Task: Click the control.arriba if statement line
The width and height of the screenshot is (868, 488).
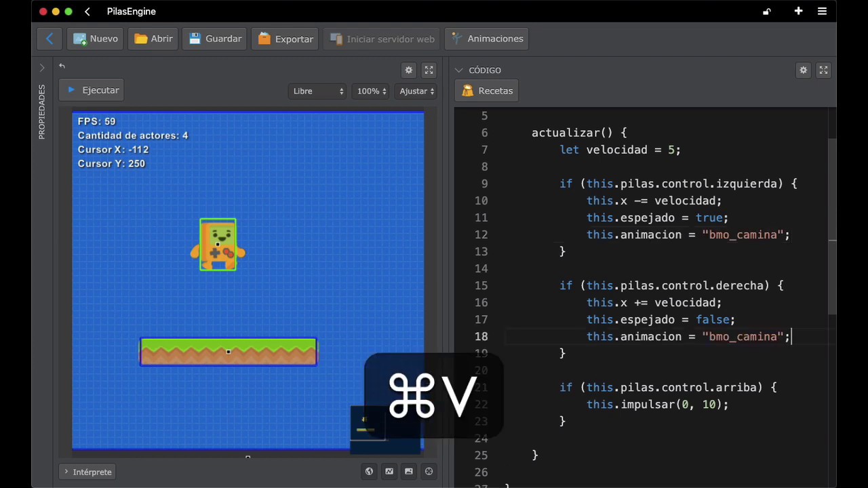Action: pos(668,387)
